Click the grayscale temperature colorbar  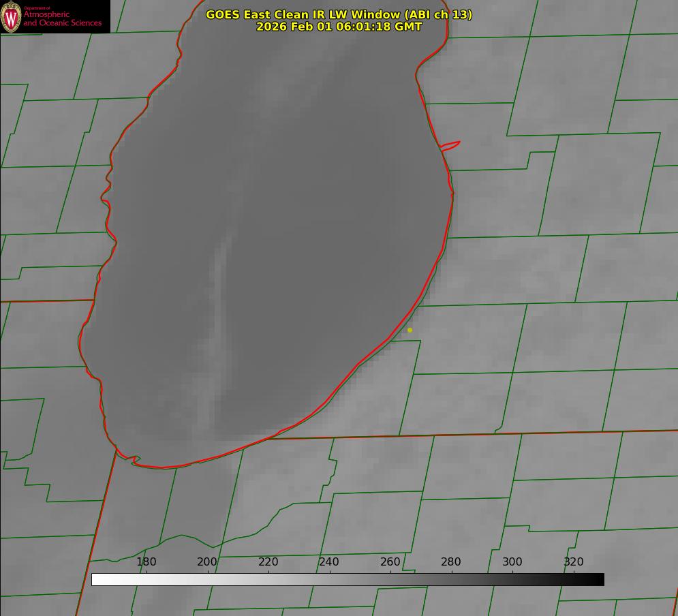coord(348,579)
